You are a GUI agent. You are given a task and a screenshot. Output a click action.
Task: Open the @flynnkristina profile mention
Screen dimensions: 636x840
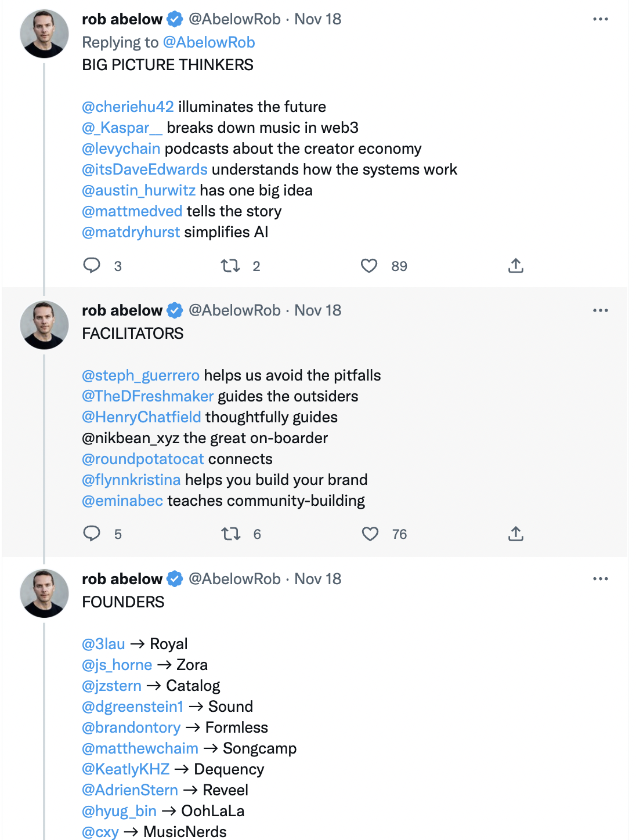[131, 480]
